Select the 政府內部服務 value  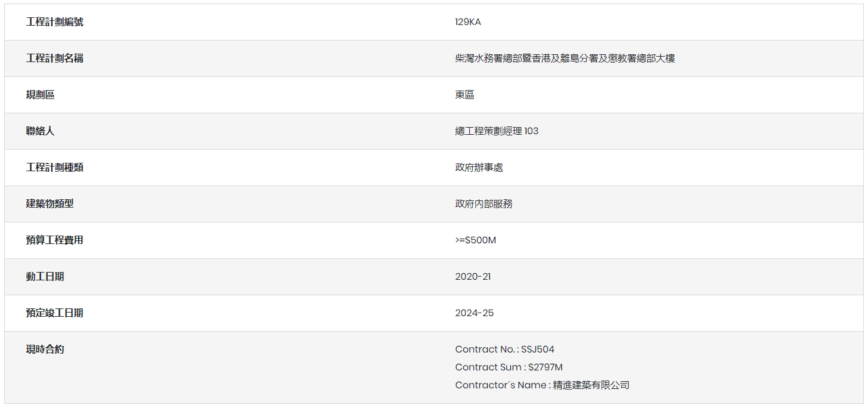tap(484, 204)
